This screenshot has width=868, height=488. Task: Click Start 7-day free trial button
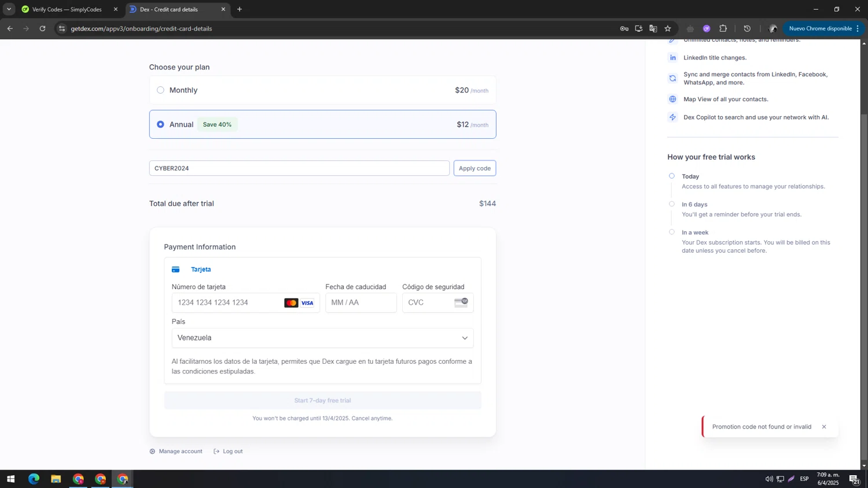click(x=322, y=400)
